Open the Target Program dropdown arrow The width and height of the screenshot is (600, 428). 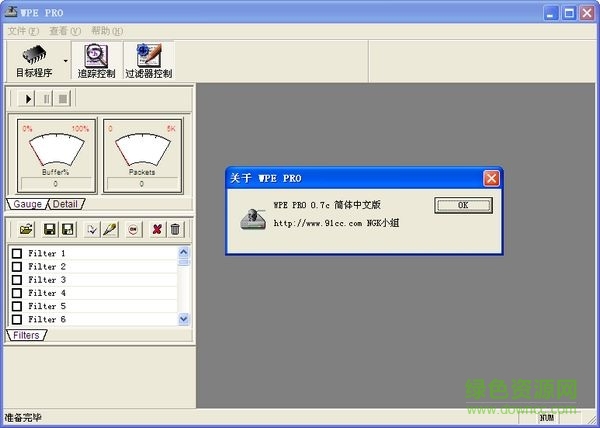tap(66, 61)
